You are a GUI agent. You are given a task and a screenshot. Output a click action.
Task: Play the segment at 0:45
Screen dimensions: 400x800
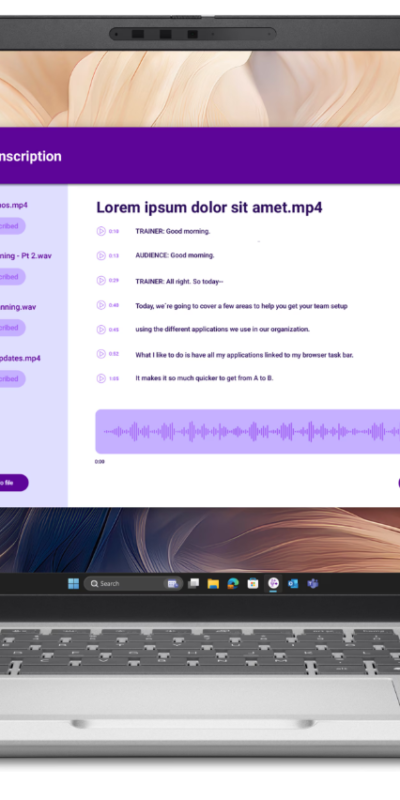click(x=101, y=330)
